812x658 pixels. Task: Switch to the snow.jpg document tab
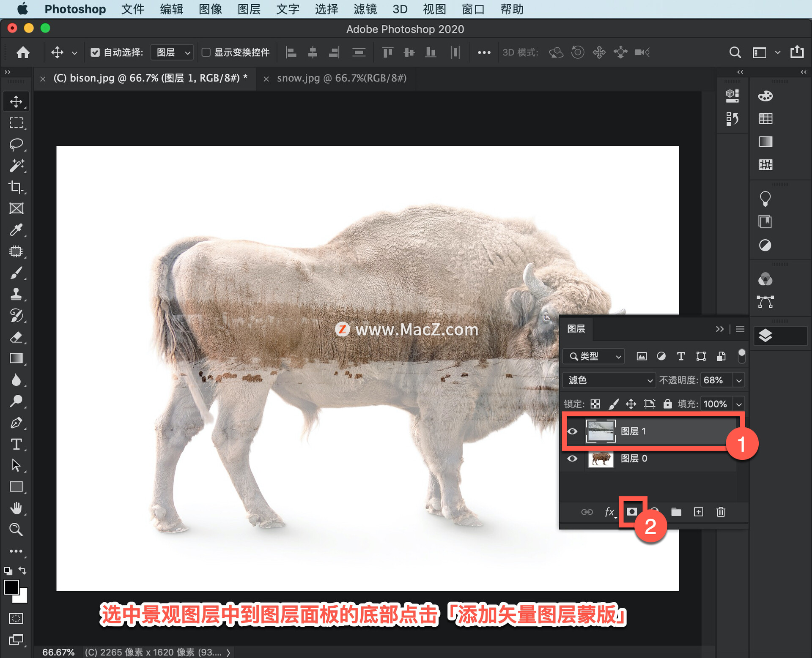341,78
